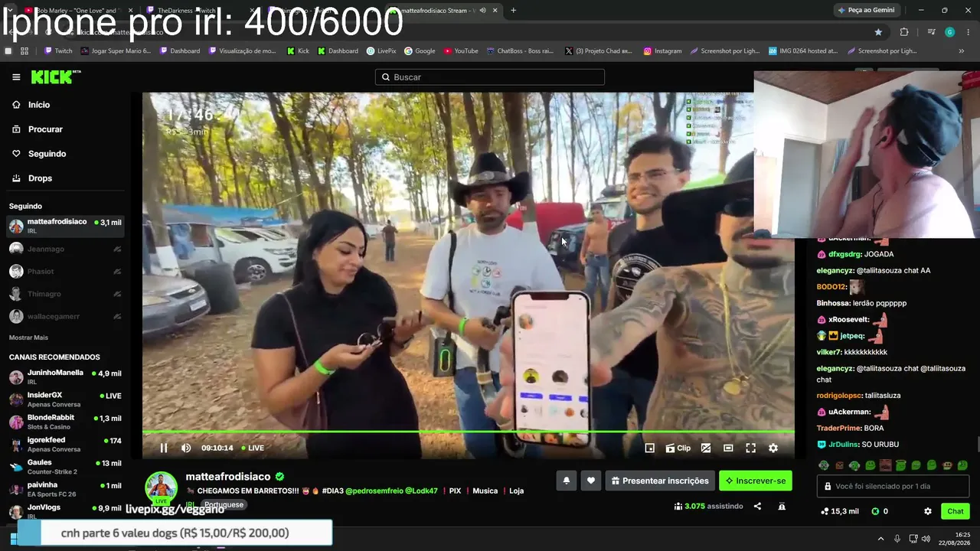Click the green Inscrever-se button
Viewport: 980px width, 551px height.
[x=756, y=481]
